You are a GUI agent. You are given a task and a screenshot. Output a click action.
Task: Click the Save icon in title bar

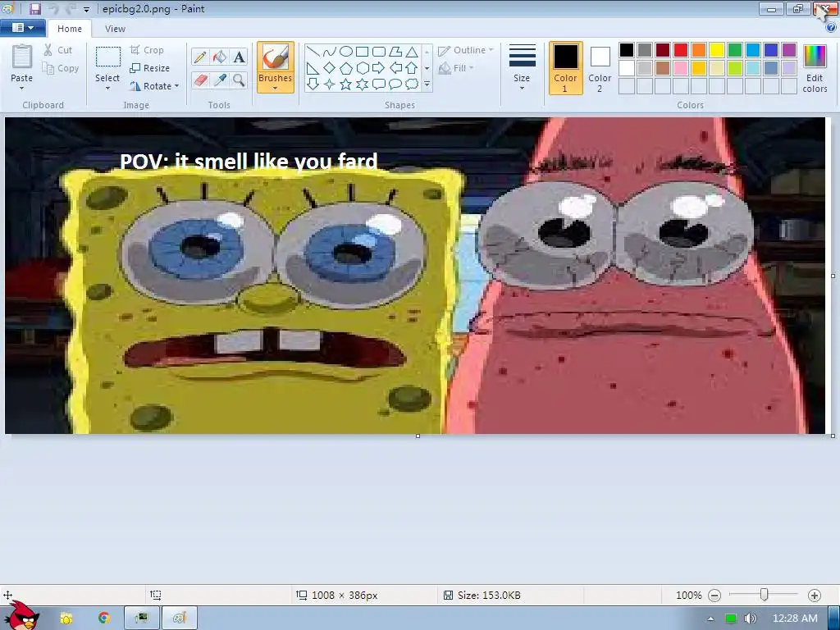(34, 8)
